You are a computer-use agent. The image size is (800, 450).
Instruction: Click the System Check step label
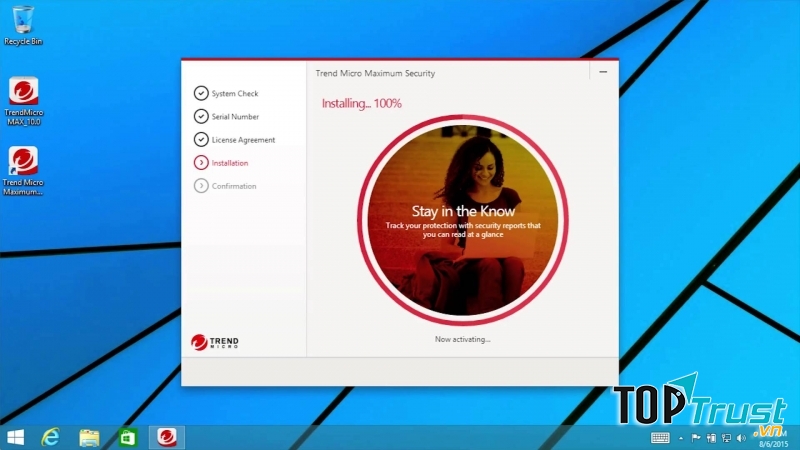235,94
